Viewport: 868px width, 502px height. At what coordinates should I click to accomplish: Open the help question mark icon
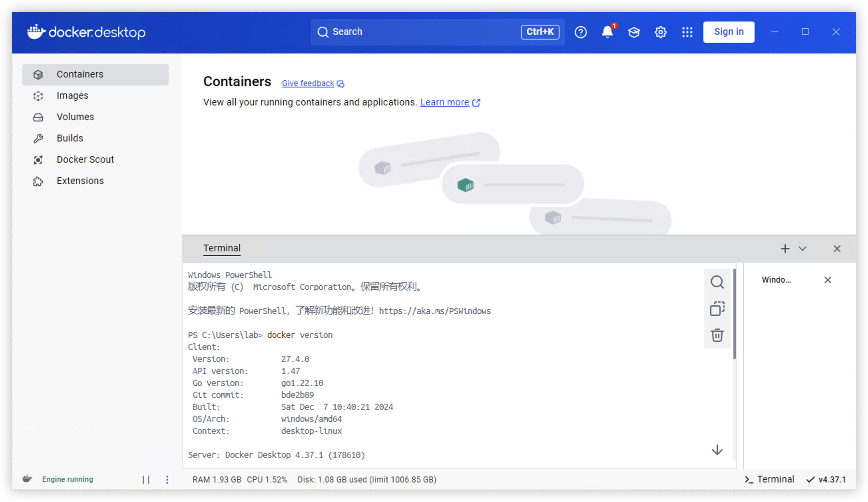click(x=581, y=32)
